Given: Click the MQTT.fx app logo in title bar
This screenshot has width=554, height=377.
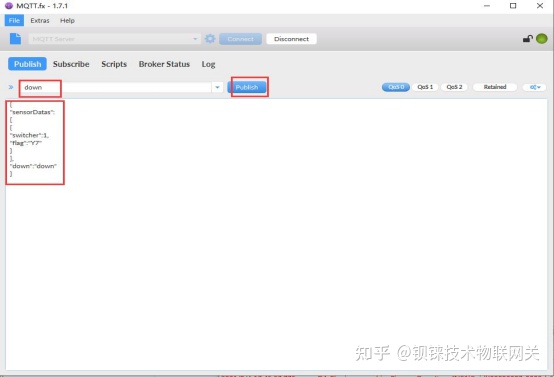Looking at the screenshot, I should click(x=9, y=6).
